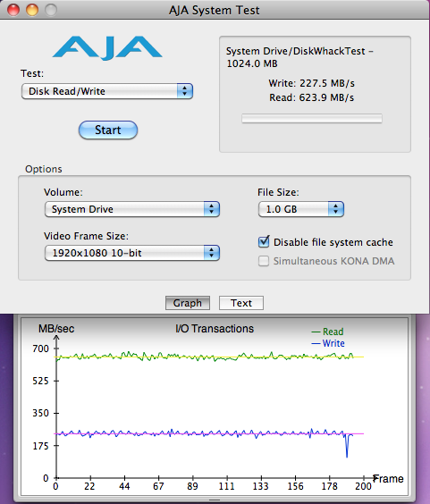Click the File Size dropdown arrow stepper
This screenshot has height=504, width=430.
coord(336,209)
